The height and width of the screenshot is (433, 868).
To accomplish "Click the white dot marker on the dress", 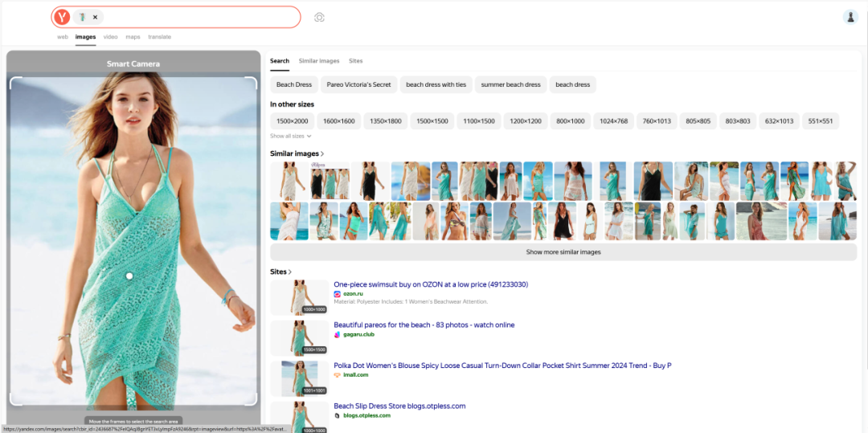I will pyautogui.click(x=129, y=276).
